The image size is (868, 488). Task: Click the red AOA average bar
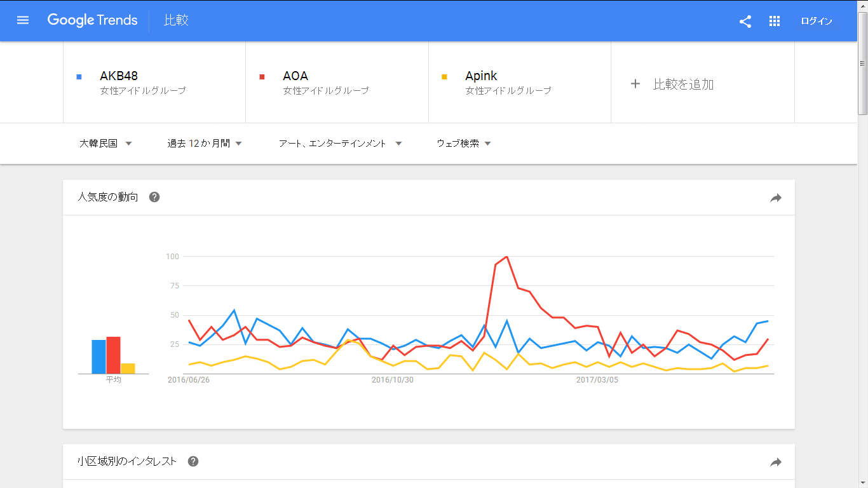[x=114, y=355]
